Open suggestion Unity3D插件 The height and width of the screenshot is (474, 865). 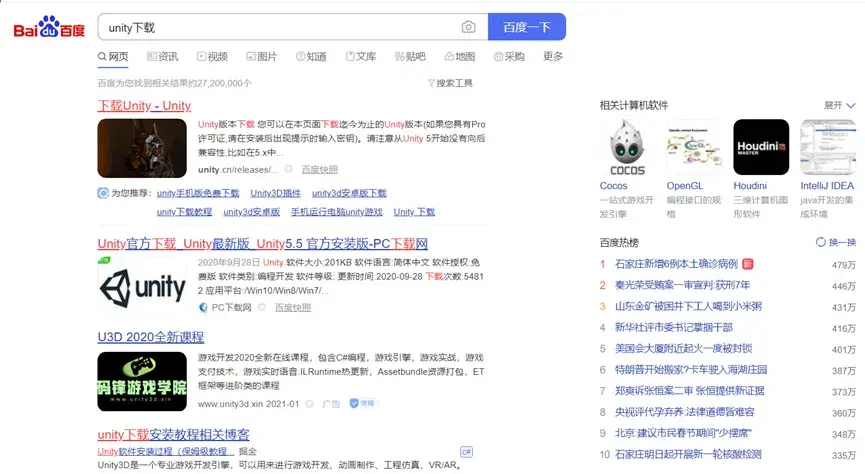click(x=275, y=193)
